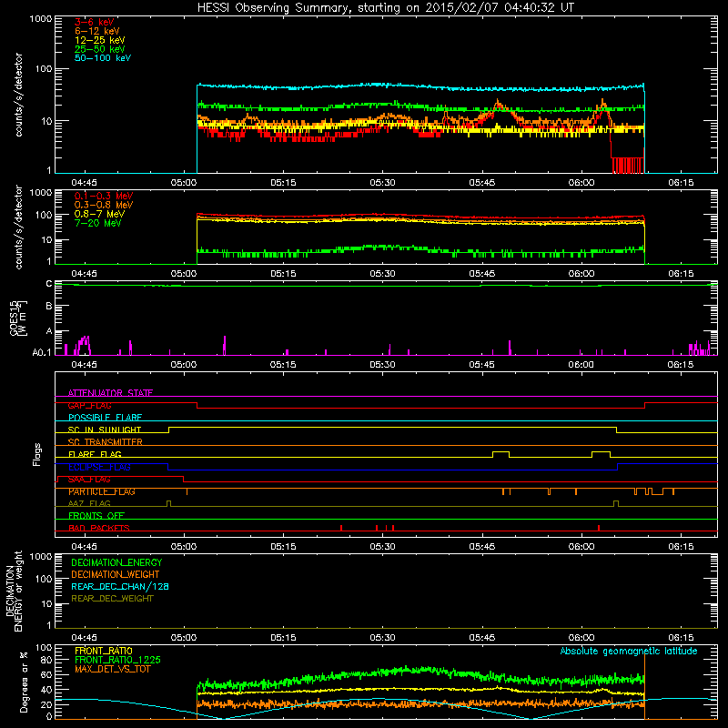Select the 3-6 keV legend label
728x728 pixels.
tap(95, 22)
